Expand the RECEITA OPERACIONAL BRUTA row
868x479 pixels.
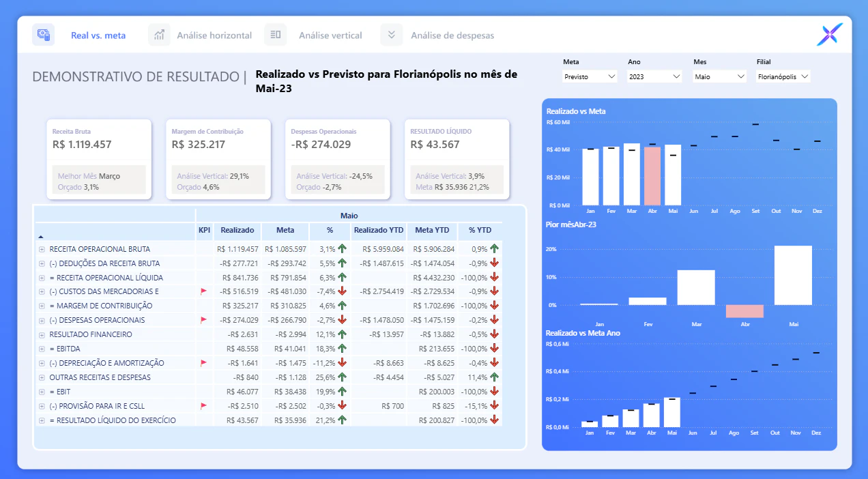coord(42,249)
